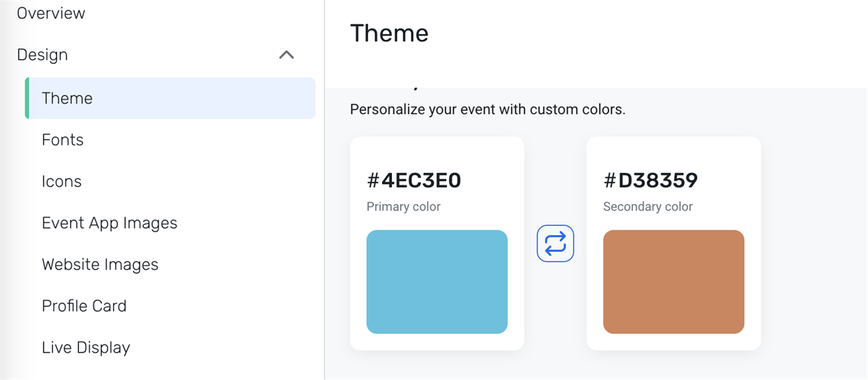This screenshot has width=868, height=380.
Task: Click the orange secondary color swatch
Action: 673,282
